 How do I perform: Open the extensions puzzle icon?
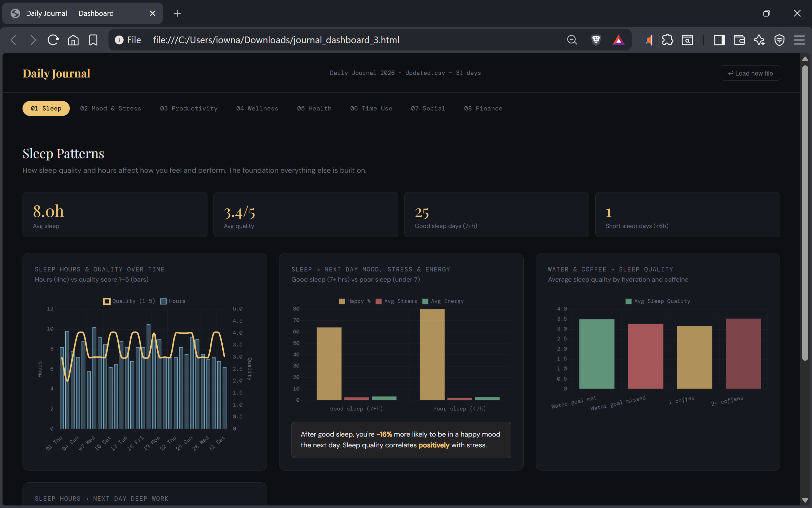pos(668,40)
